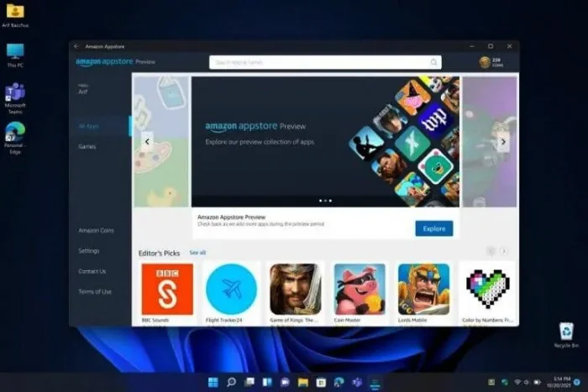Open Edge browser from the taskbar
This screenshot has width=588, height=392.
(x=339, y=382)
